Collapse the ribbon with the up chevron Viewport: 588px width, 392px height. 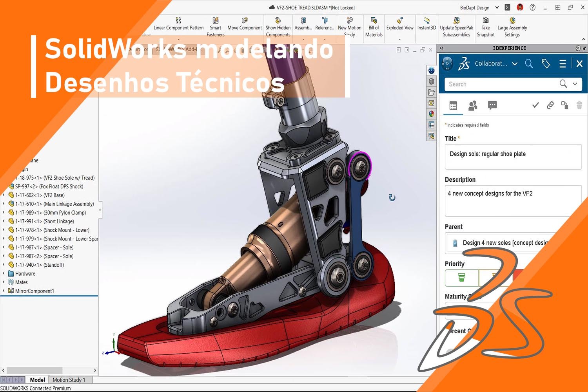(583, 39)
